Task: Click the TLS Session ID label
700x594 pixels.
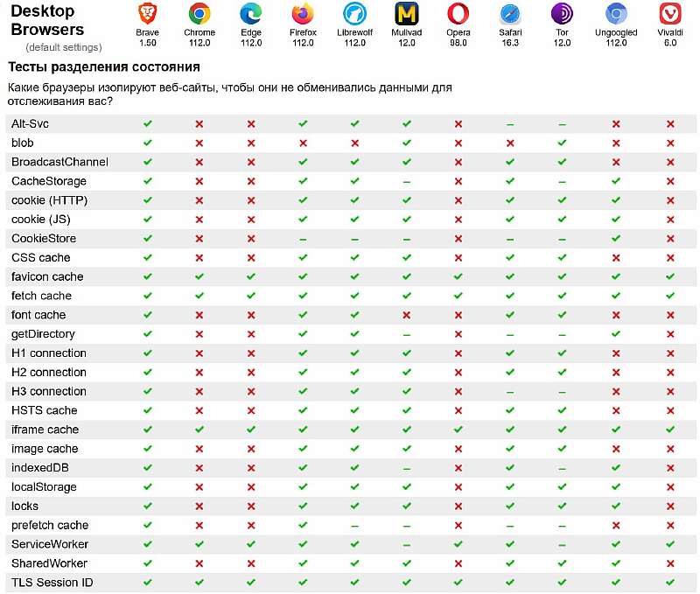Action: 52,583
